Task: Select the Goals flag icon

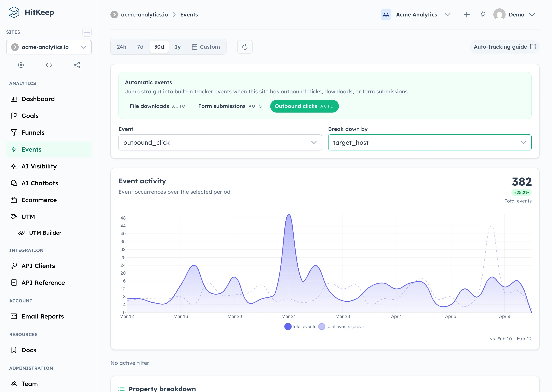Action: 14,116
